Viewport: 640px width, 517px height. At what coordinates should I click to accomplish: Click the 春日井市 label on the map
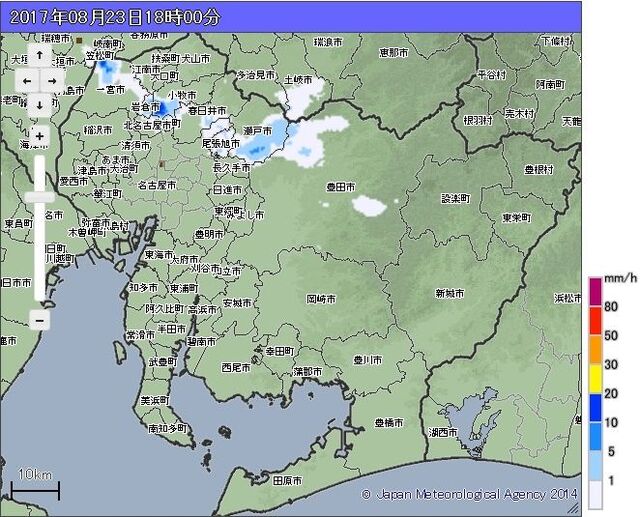click(207, 111)
